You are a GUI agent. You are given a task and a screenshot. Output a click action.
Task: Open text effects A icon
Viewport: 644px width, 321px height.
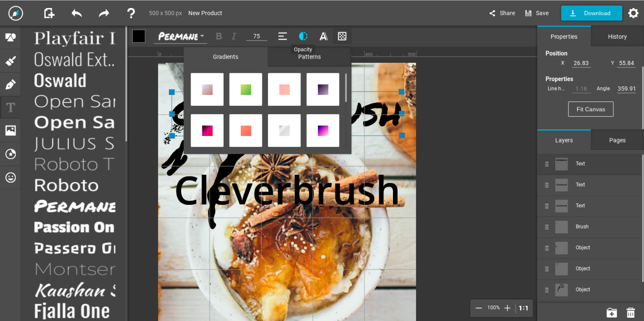pyautogui.click(x=324, y=36)
